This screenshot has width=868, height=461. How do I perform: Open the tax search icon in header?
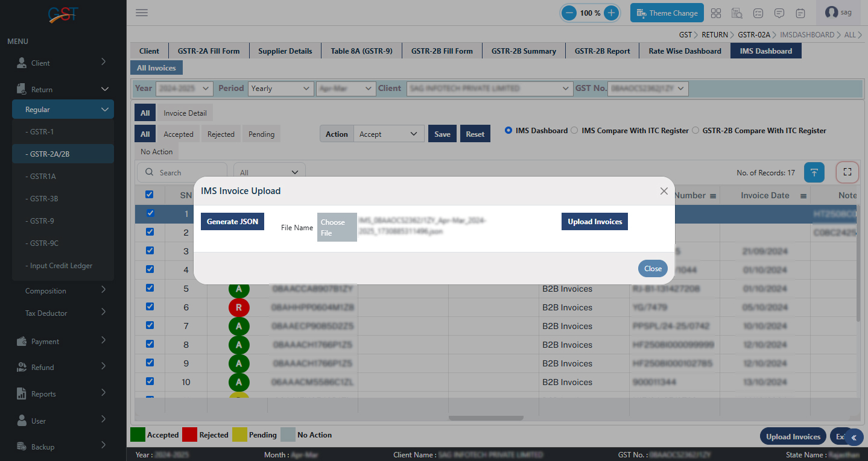737,13
